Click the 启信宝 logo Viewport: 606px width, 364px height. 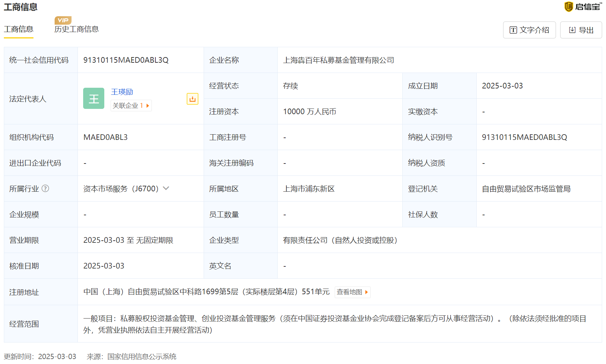pos(583,6)
